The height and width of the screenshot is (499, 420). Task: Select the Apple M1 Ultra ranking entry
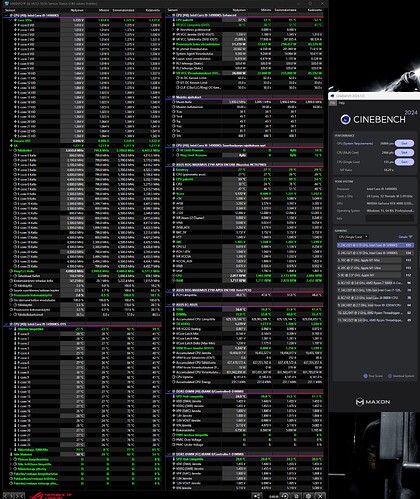tap(375, 268)
